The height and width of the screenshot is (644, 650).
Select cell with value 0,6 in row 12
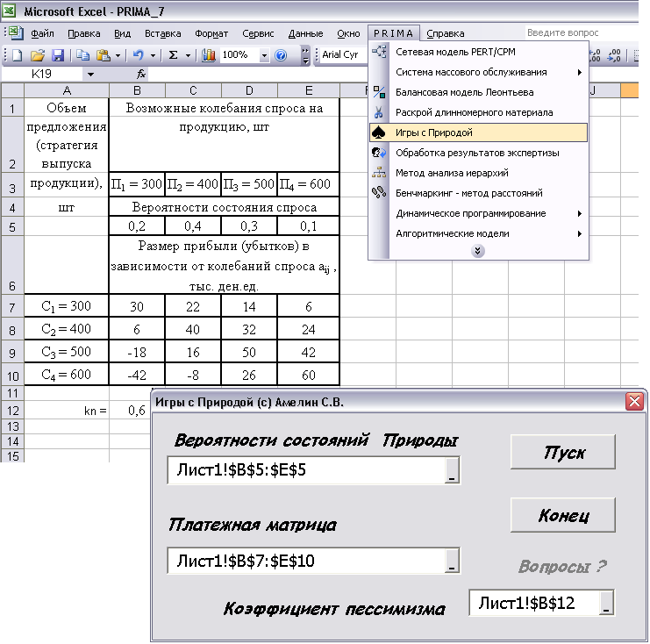click(x=137, y=410)
